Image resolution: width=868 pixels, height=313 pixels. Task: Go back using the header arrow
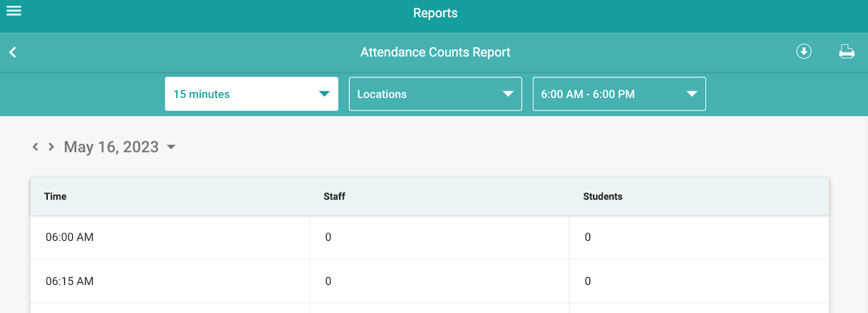13,52
